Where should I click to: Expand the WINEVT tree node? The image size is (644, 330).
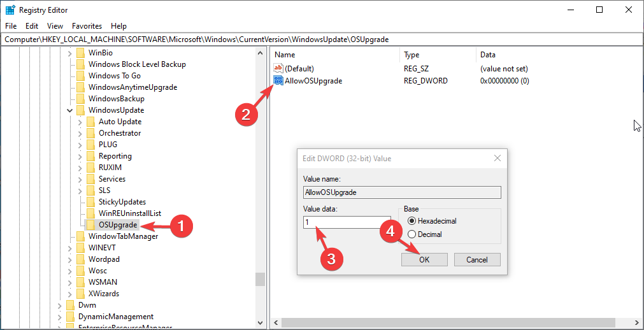[70, 248]
